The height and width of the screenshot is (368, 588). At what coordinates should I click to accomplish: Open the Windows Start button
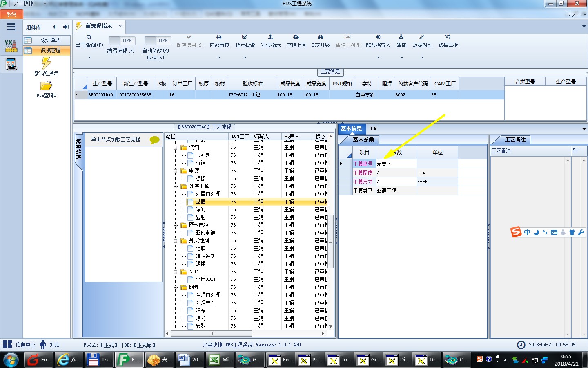click(x=11, y=360)
